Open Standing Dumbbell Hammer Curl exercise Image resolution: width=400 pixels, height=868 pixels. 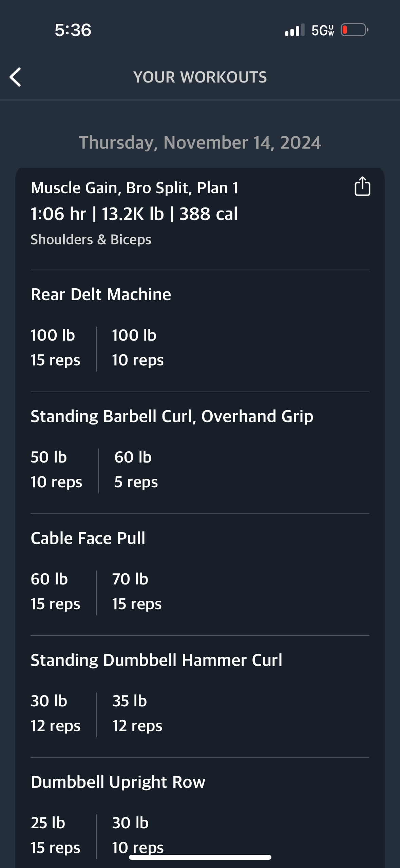pos(156,660)
